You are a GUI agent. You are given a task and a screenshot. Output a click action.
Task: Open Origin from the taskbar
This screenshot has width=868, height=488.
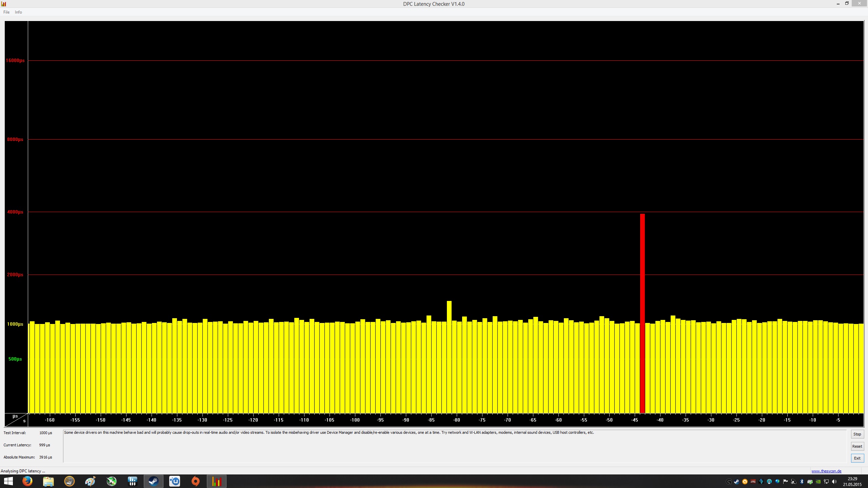tap(196, 481)
